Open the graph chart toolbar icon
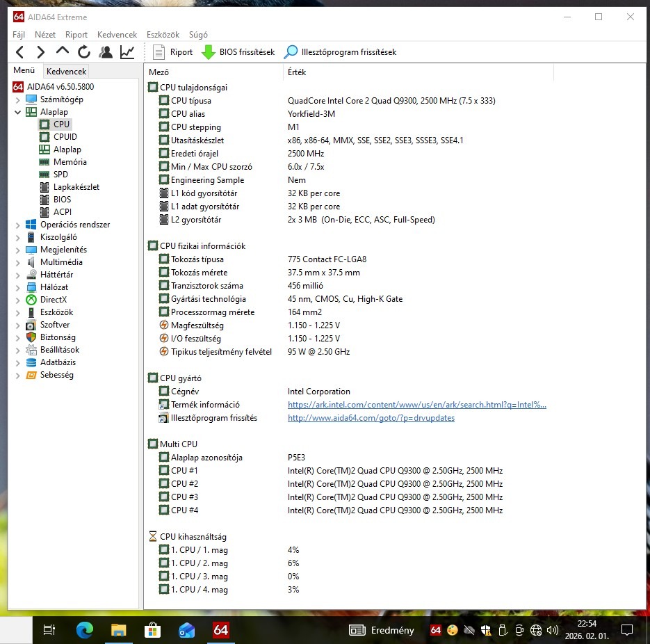650x644 pixels. [x=127, y=52]
